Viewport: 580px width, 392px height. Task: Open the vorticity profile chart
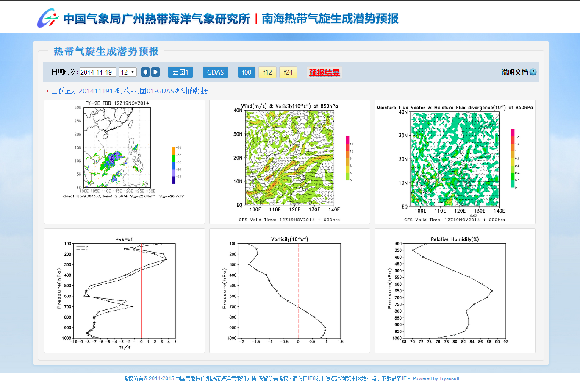(x=289, y=291)
